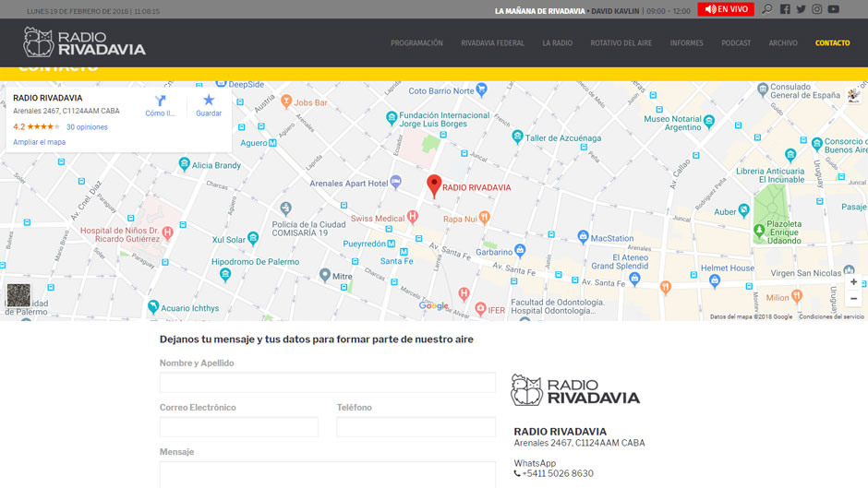868x488 pixels.
Task: Zoom out the map with minus button
Action: (853, 299)
